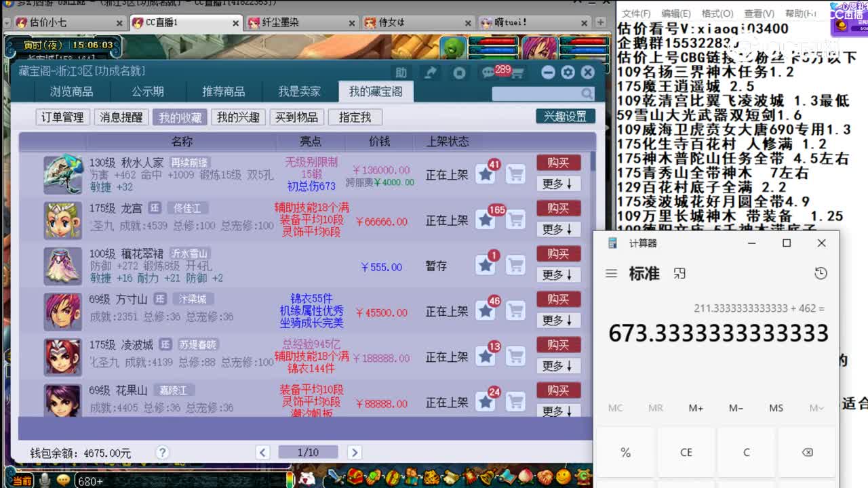The image size is (868, 488).
Task: Open Calculator history icon
Action: pos(821,274)
